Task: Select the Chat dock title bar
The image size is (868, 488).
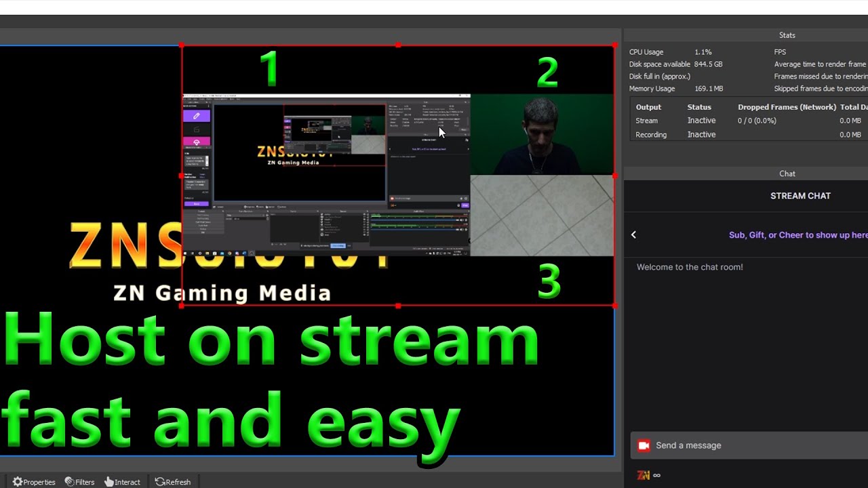Action: click(746, 174)
